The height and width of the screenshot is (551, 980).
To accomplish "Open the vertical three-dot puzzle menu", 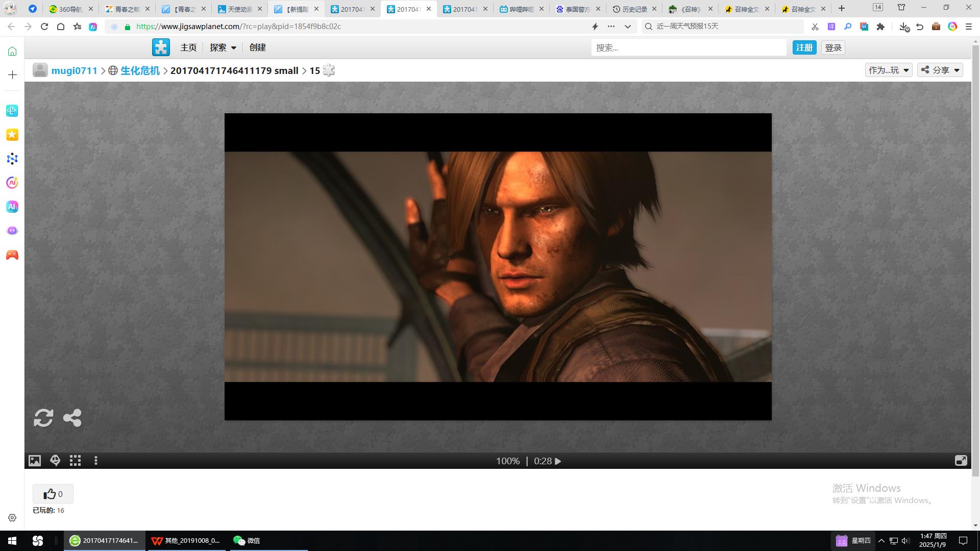I will [x=96, y=461].
